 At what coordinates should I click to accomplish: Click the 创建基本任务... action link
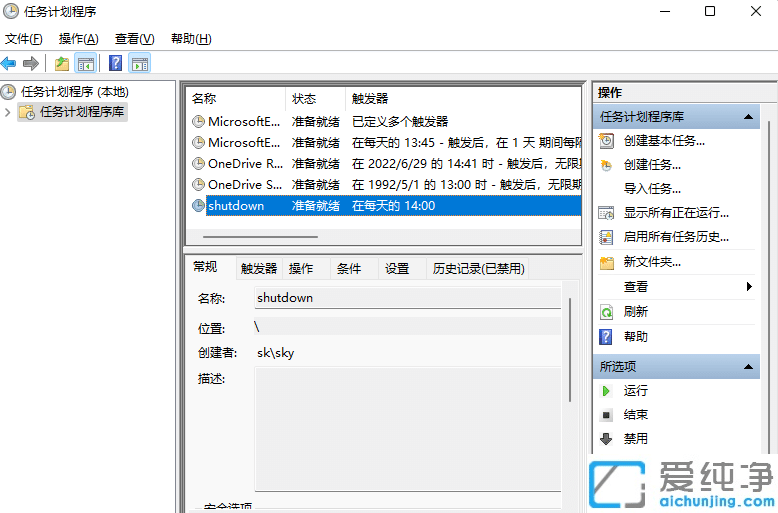(x=664, y=141)
